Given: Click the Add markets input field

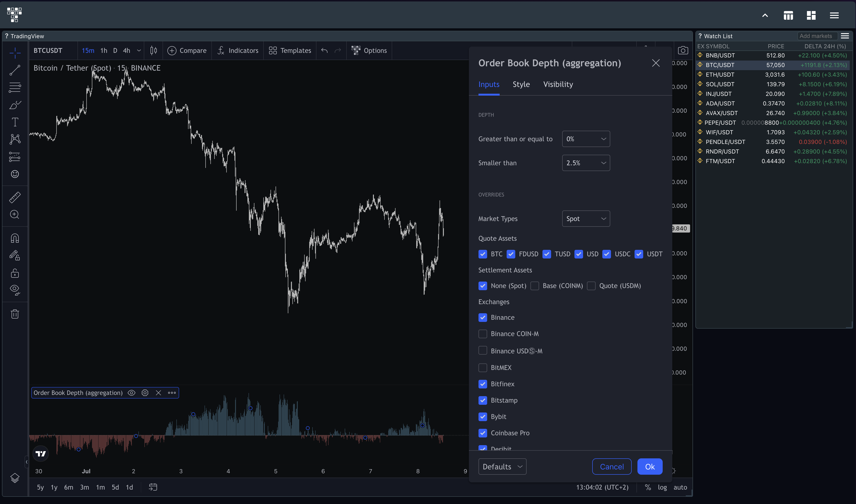Looking at the screenshot, I should tap(817, 36).
